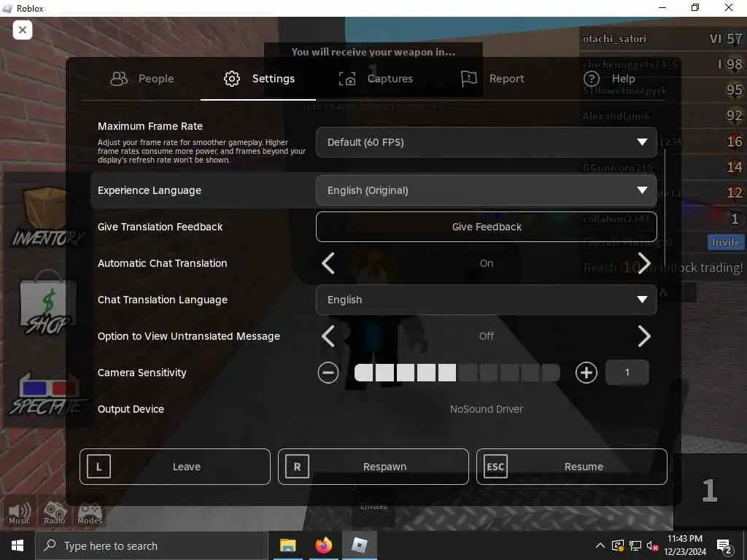Image resolution: width=747 pixels, height=560 pixels.
Task: Click right arrow for Untranslated Message option
Action: 644,336
